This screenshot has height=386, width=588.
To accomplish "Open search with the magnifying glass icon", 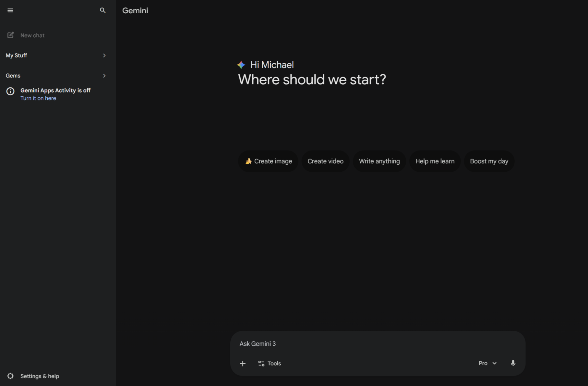I will click(103, 10).
